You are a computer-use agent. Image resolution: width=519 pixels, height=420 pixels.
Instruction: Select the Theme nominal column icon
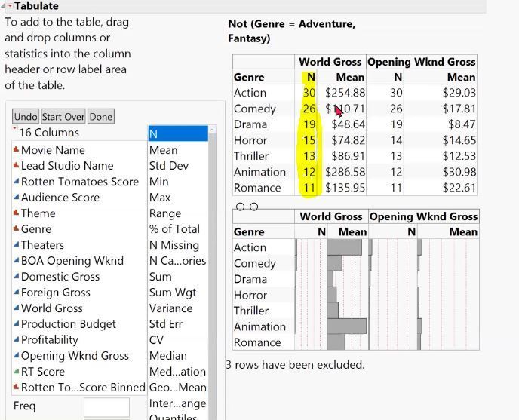click(x=16, y=213)
